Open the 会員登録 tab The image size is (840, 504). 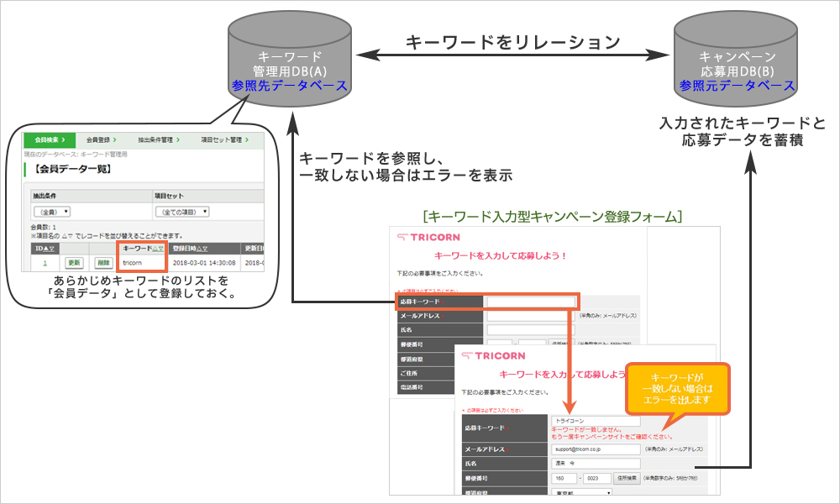pos(102,139)
